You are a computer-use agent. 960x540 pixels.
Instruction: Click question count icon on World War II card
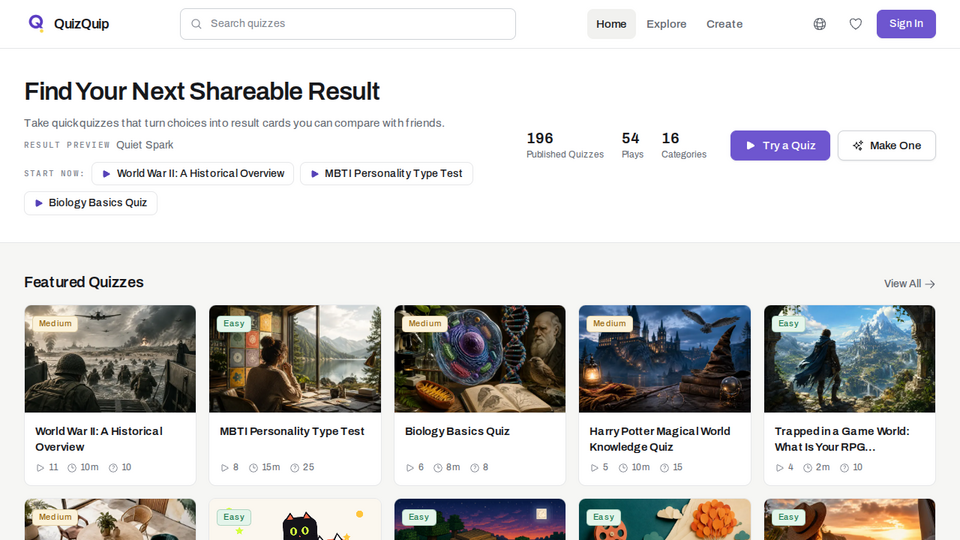pos(113,468)
